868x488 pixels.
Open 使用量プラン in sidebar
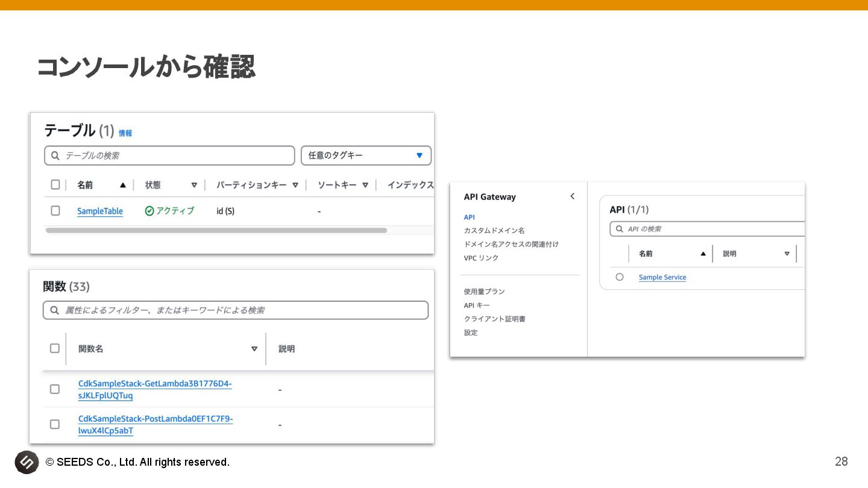point(484,292)
